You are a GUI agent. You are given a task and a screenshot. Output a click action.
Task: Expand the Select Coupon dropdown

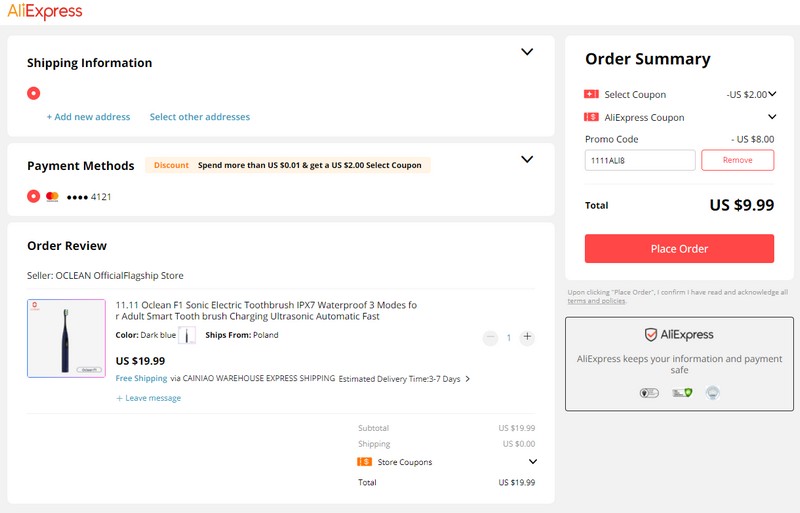click(772, 94)
